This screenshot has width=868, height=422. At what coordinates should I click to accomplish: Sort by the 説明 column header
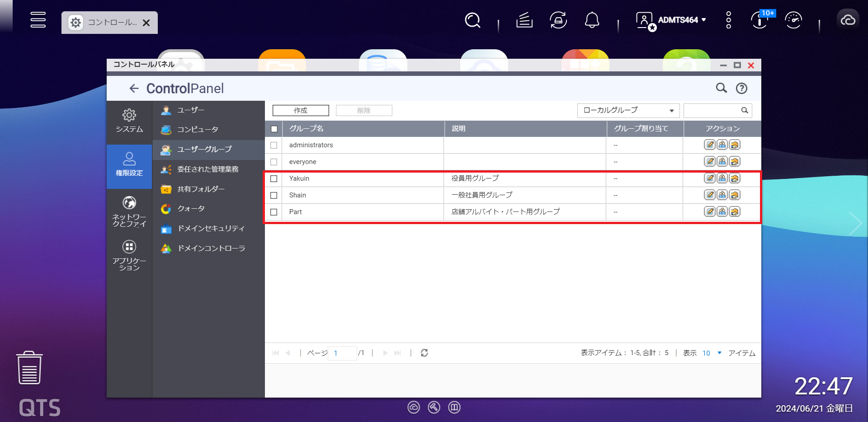(x=526, y=129)
